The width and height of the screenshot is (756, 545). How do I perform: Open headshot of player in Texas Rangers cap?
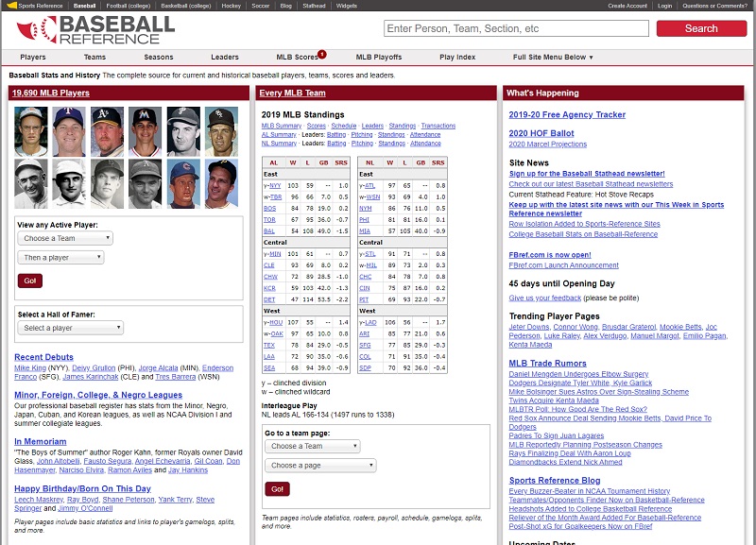69,131
